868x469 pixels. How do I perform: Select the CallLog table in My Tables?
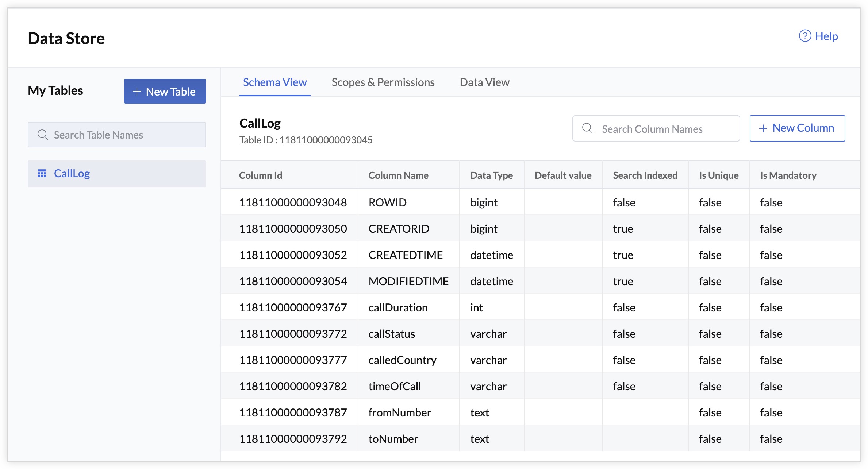click(x=117, y=174)
